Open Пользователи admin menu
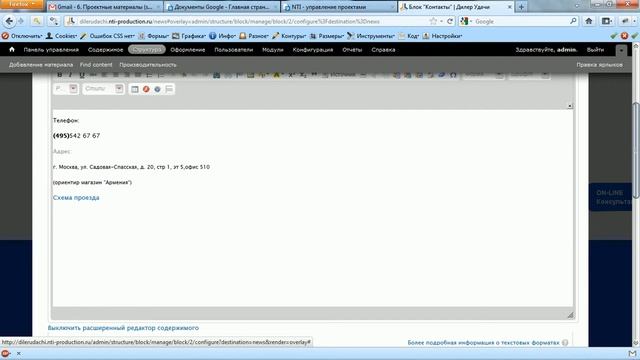The height and width of the screenshot is (360, 640). click(x=233, y=50)
